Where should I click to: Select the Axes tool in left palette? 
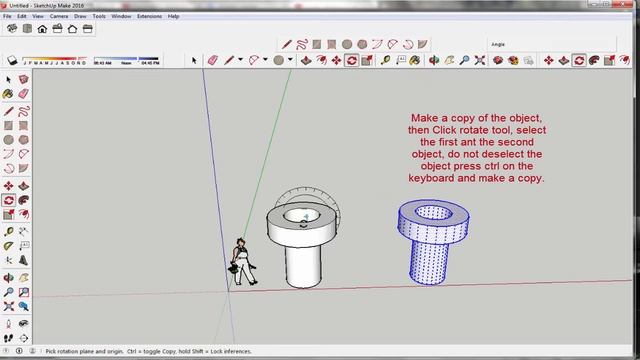tap(9, 260)
